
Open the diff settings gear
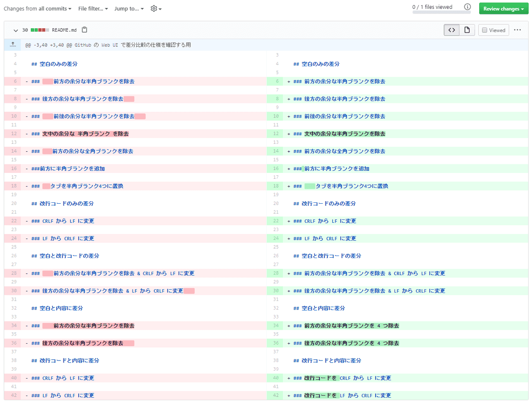coord(153,8)
